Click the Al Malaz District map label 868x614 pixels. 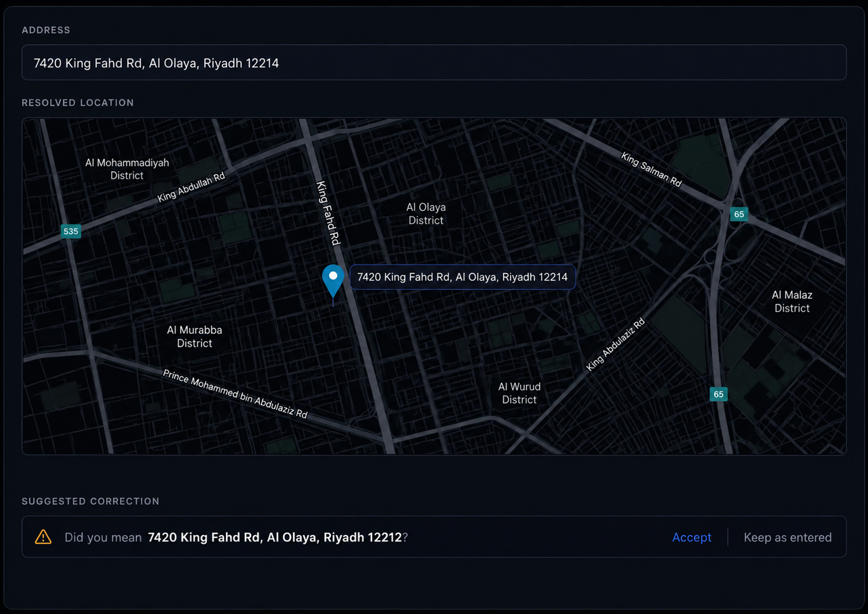pyautogui.click(x=792, y=301)
